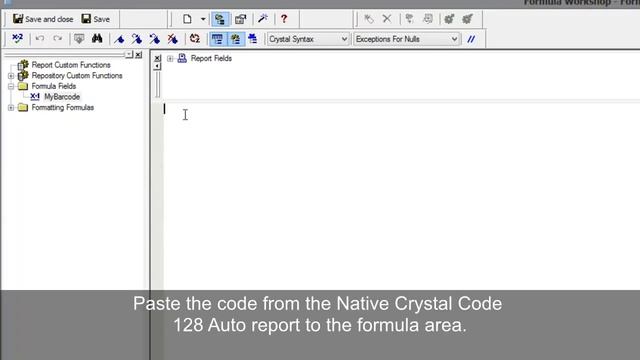Select Repository Custom Functions tree node
640x360 pixels.
[77, 76]
